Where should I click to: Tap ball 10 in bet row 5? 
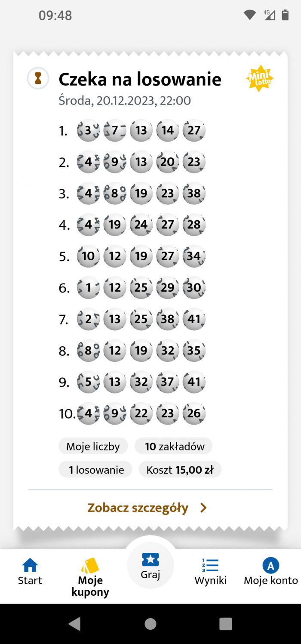88,256
